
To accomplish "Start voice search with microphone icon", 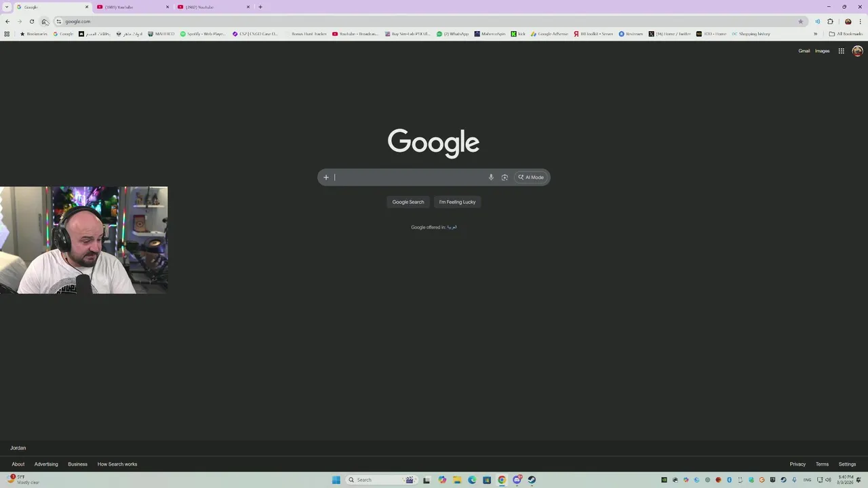I will coord(491,178).
